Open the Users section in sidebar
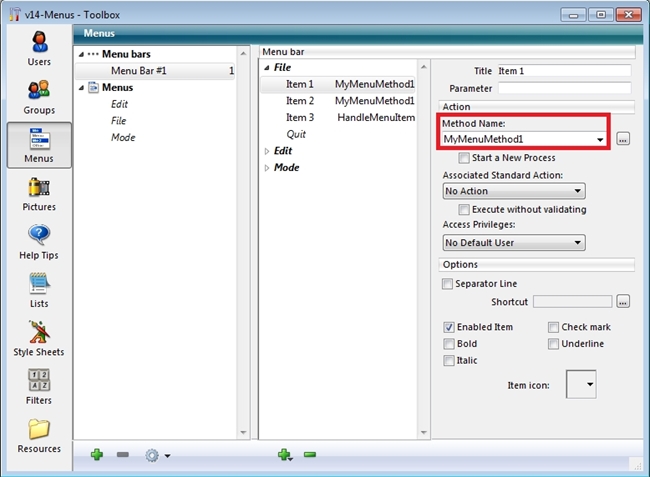Screen dimensions: 650x477 click(39, 48)
